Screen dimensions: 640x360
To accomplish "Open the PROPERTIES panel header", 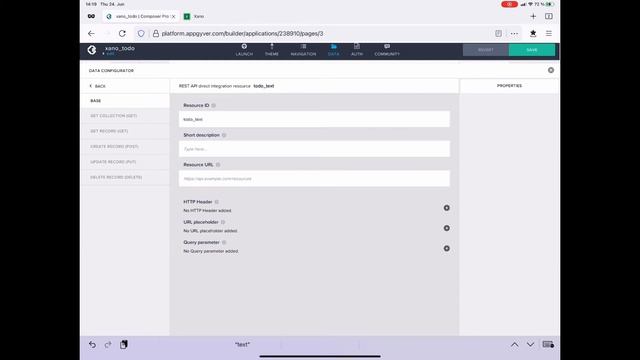I will 509,86.
